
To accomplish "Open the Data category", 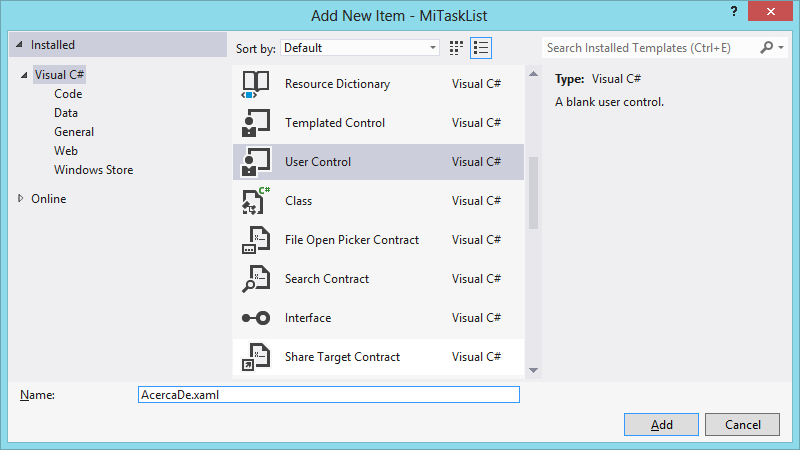I will click(66, 113).
